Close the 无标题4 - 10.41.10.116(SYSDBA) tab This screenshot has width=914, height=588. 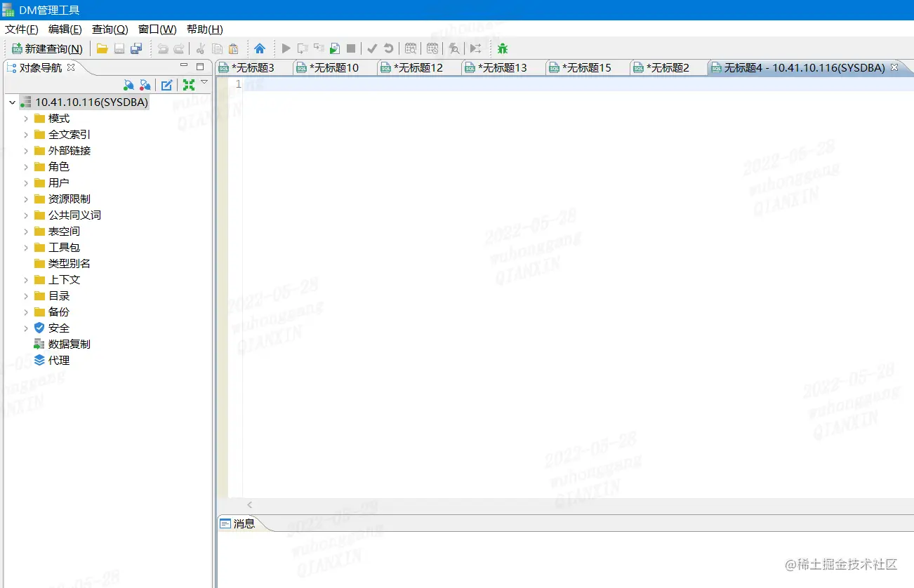point(894,67)
